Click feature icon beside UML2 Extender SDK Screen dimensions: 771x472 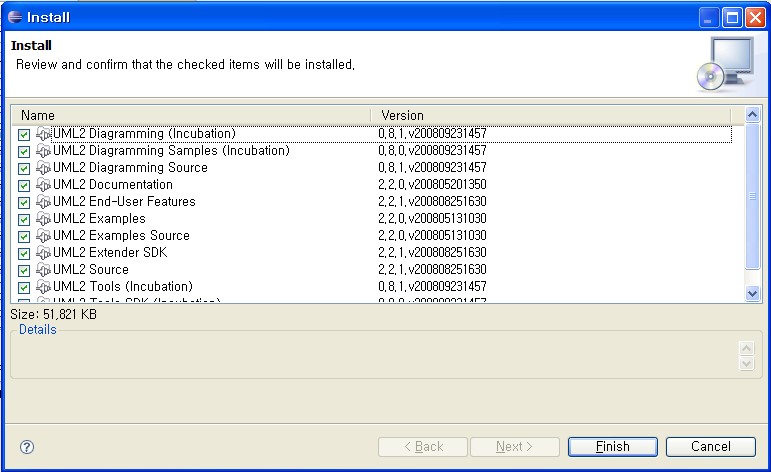click(43, 253)
